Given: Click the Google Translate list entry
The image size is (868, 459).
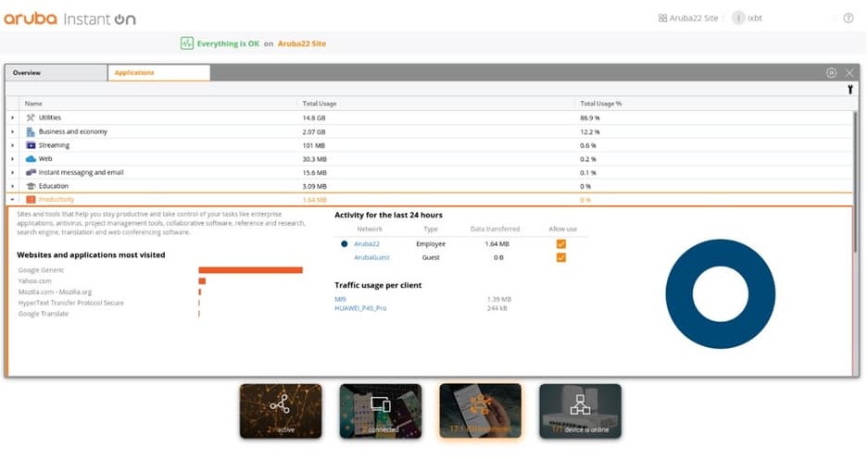Looking at the screenshot, I should click(x=44, y=314).
